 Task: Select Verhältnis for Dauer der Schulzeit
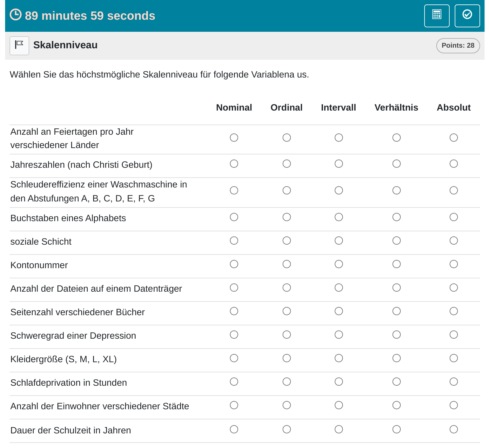[396, 429]
